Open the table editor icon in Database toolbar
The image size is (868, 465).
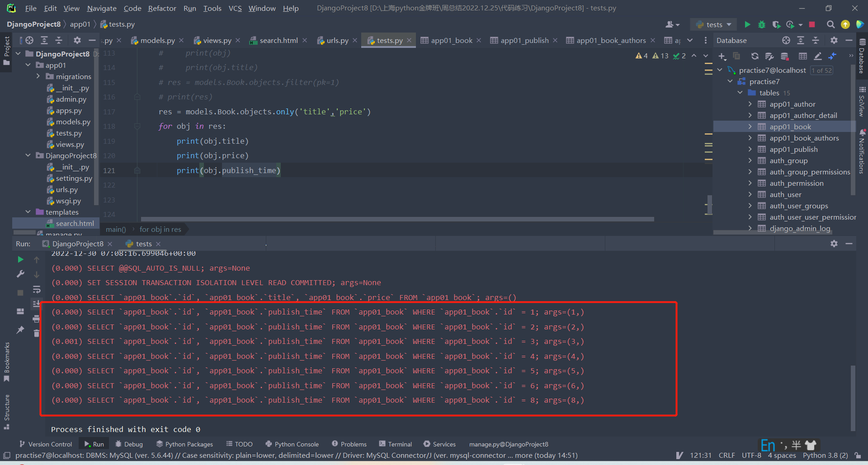coord(803,56)
